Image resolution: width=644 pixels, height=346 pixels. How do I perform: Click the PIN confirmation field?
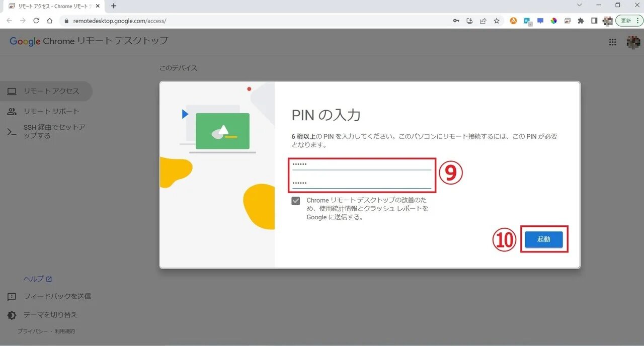[362, 183]
